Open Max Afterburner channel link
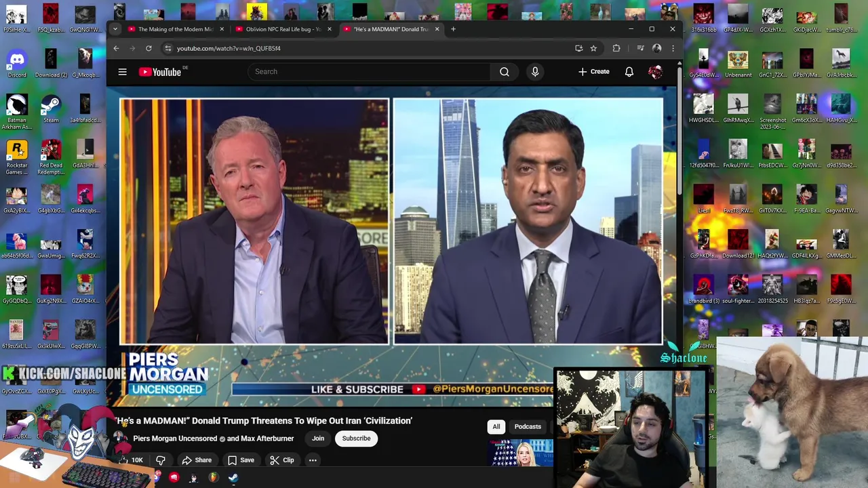The height and width of the screenshot is (488, 868). [x=267, y=439]
